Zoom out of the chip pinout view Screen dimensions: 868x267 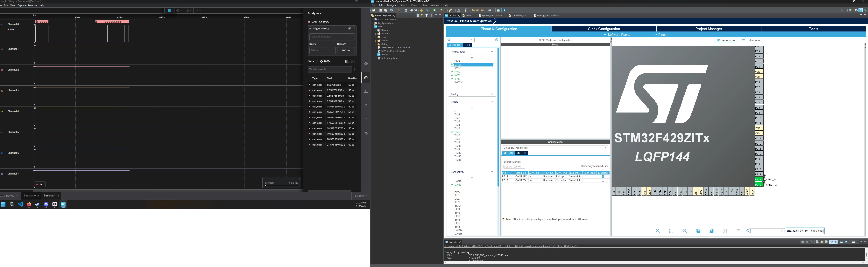pyautogui.click(x=685, y=231)
